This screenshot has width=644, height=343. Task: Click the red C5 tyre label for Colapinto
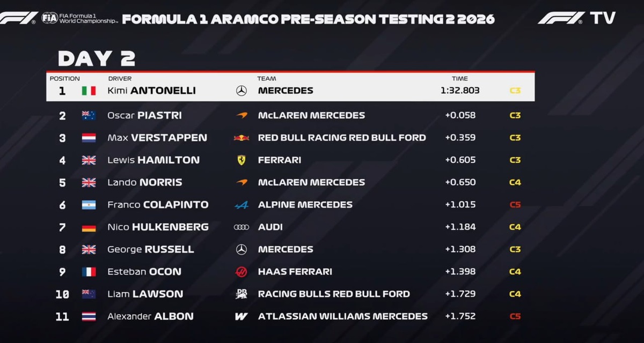pos(515,205)
